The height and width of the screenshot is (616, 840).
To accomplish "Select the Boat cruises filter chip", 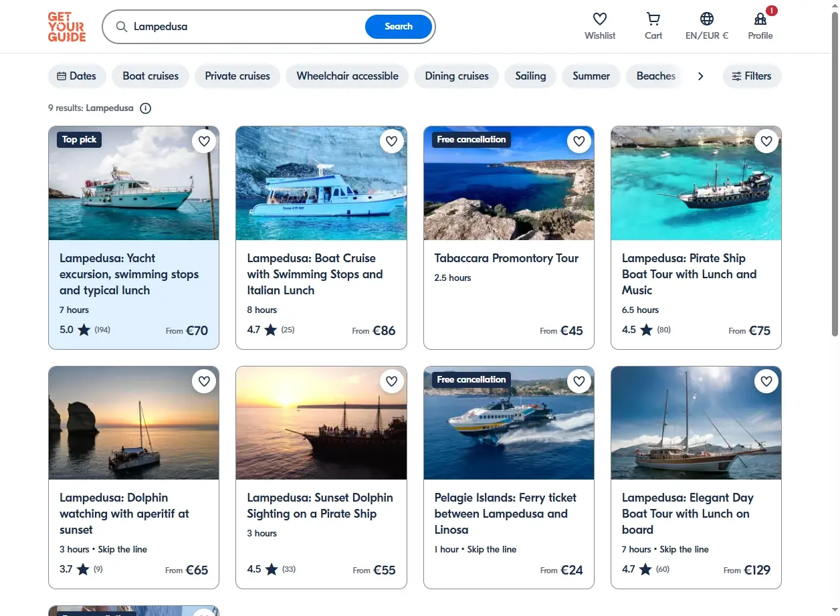I will click(150, 76).
